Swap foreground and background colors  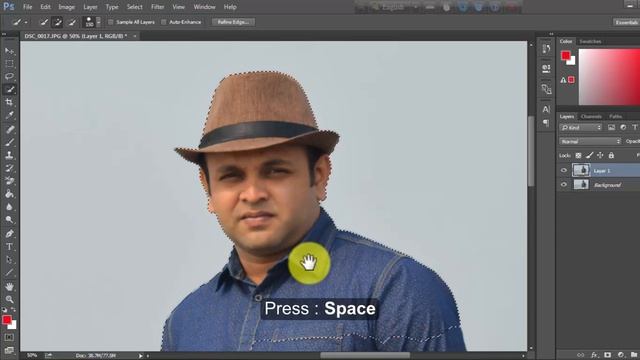point(13,310)
